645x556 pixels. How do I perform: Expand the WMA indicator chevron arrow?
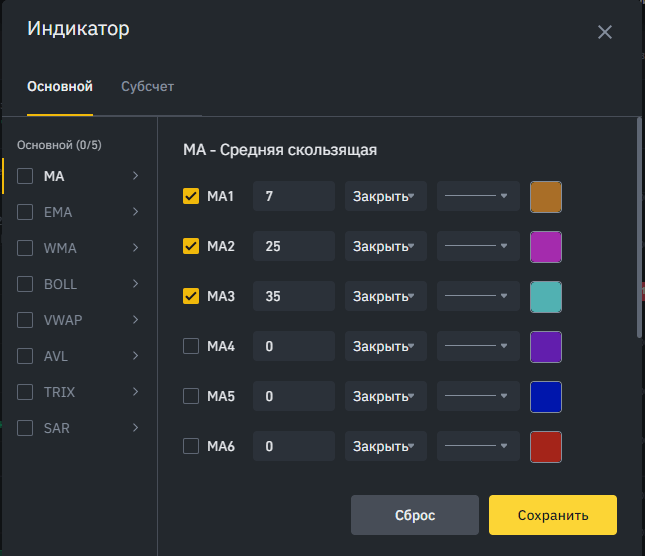click(x=135, y=248)
